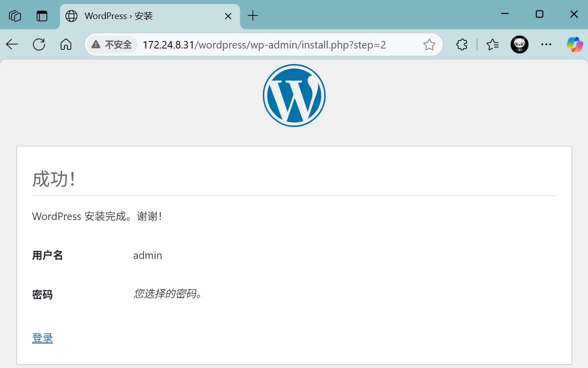
Task: Select the WordPress › 安装 tab
Action: pos(140,16)
